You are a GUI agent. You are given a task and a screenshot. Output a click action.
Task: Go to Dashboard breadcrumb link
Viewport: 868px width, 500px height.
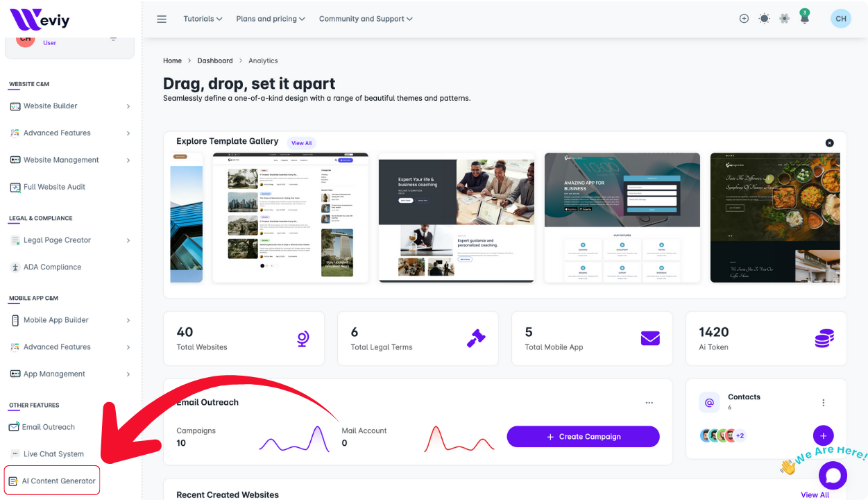(214, 61)
